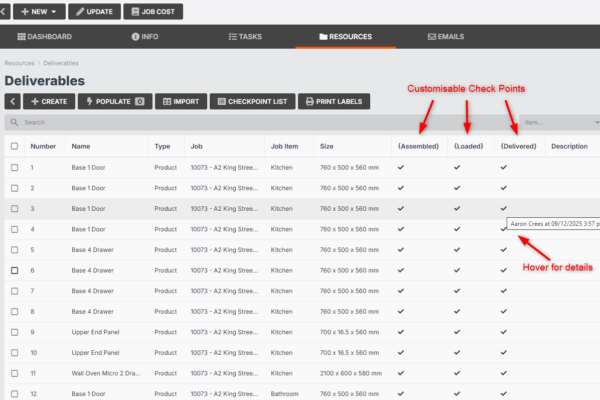Check the row 11 checkbox
The width and height of the screenshot is (600, 400).
pyautogui.click(x=15, y=373)
